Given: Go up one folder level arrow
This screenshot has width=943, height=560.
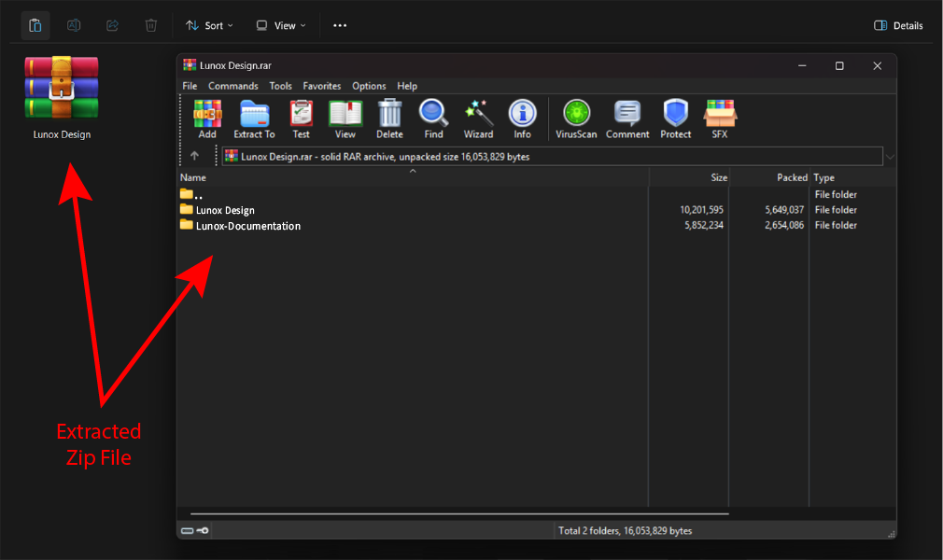Looking at the screenshot, I should coord(194,157).
